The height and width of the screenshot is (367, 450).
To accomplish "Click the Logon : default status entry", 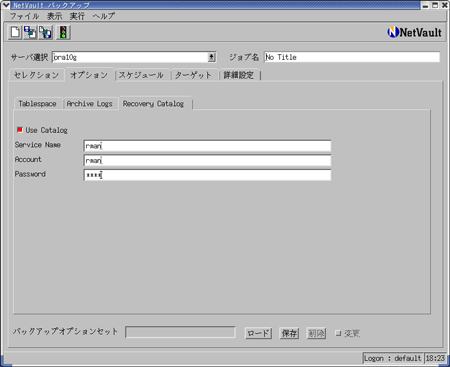I will click(393, 358).
